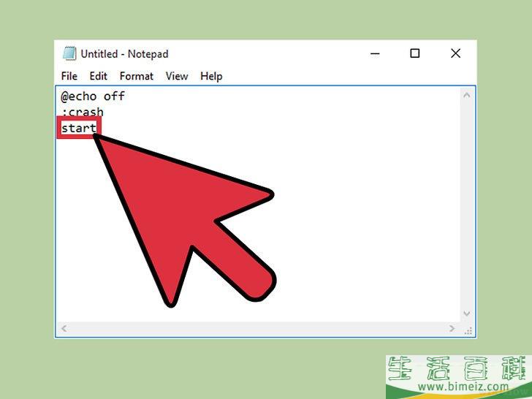Minimize the Notepad window
Image resolution: width=532 pixels, height=399 pixels.
coord(374,53)
